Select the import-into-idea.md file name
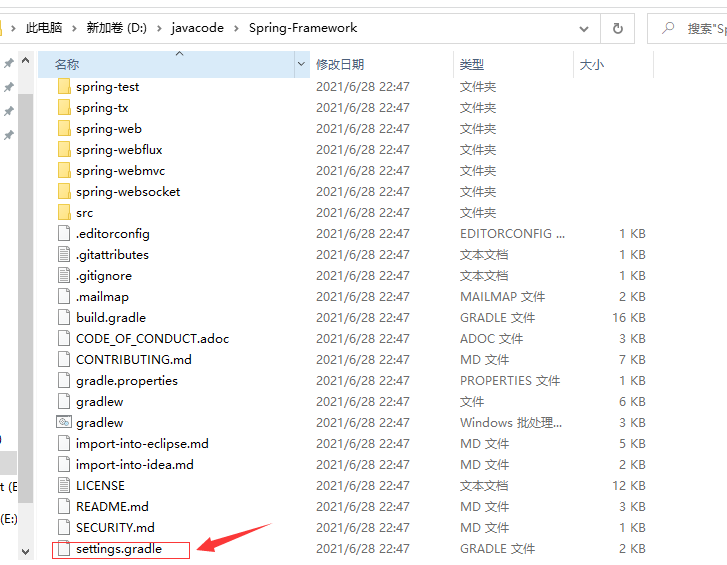Viewport: 727px width, 565px height. pos(135,464)
